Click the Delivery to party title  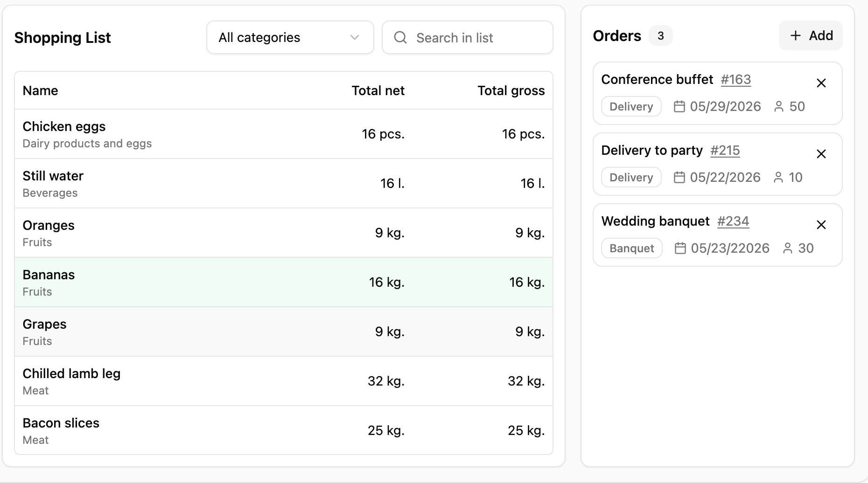point(652,150)
